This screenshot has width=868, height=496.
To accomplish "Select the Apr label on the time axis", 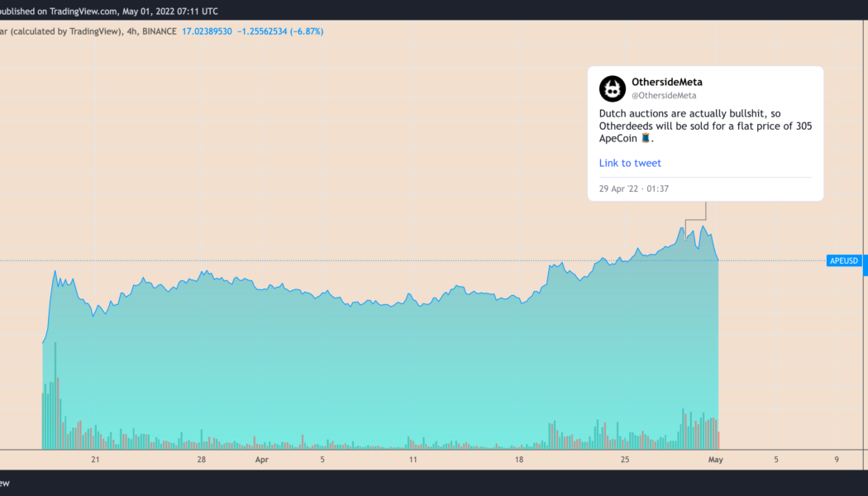I will point(261,459).
